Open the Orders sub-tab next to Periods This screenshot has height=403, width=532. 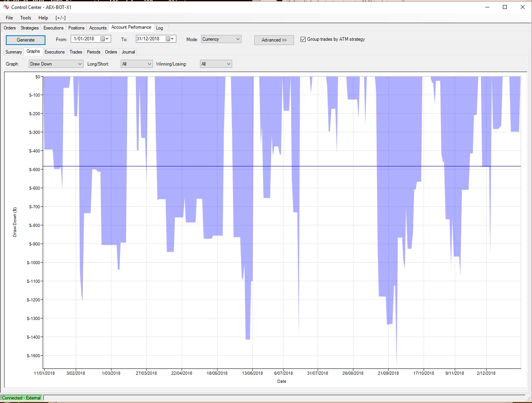click(111, 52)
